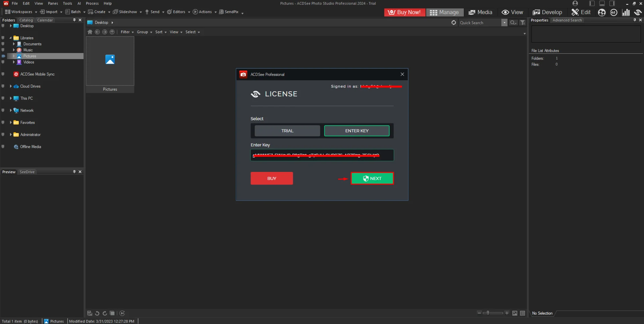644x324 pixels.
Task: Switch to Develop mode
Action: click(547, 12)
